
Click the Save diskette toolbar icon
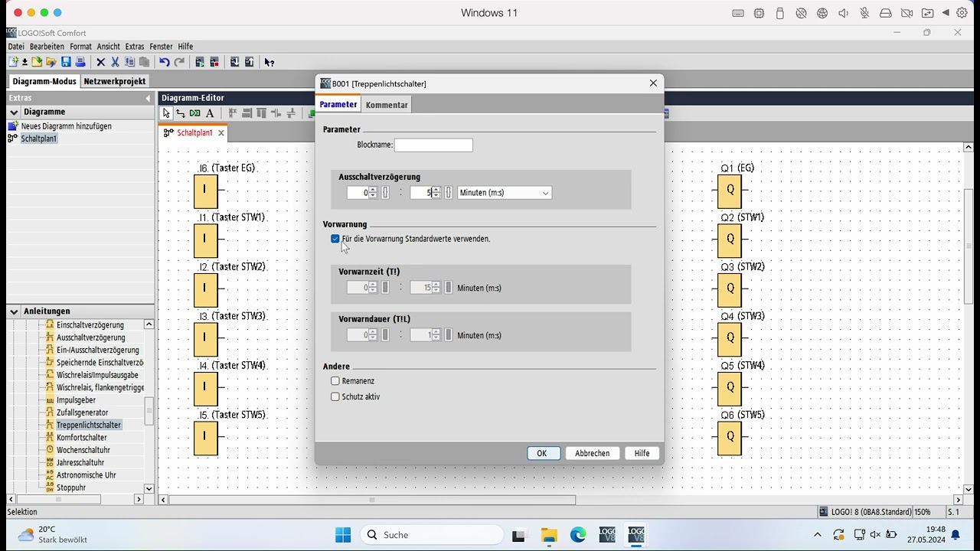point(66,62)
